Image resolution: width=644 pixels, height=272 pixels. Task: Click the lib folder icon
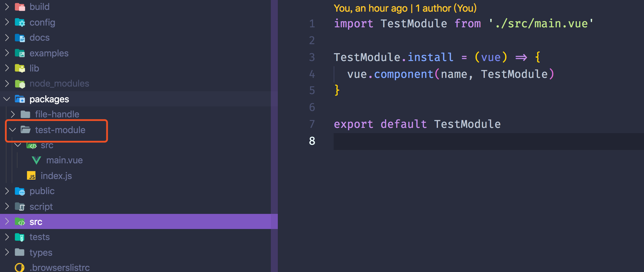pyautogui.click(x=20, y=68)
